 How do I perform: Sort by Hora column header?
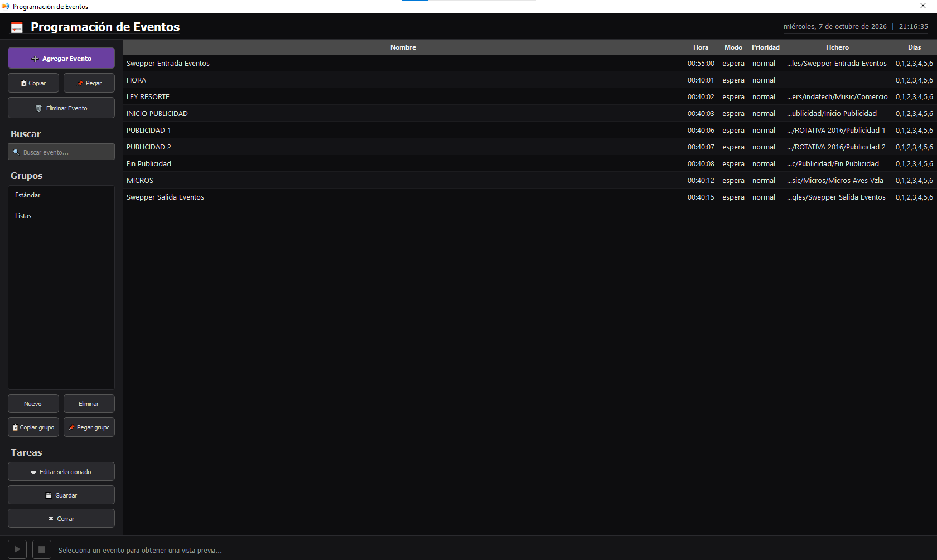tap(701, 47)
